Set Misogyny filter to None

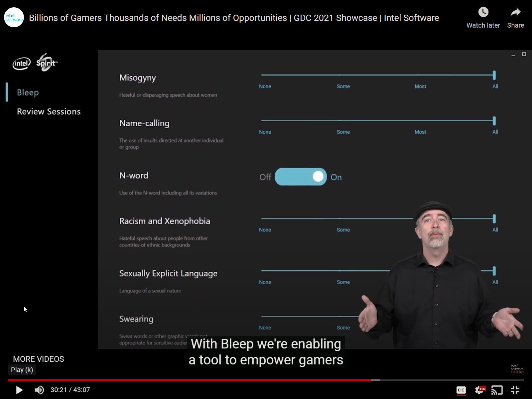(x=265, y=86)
